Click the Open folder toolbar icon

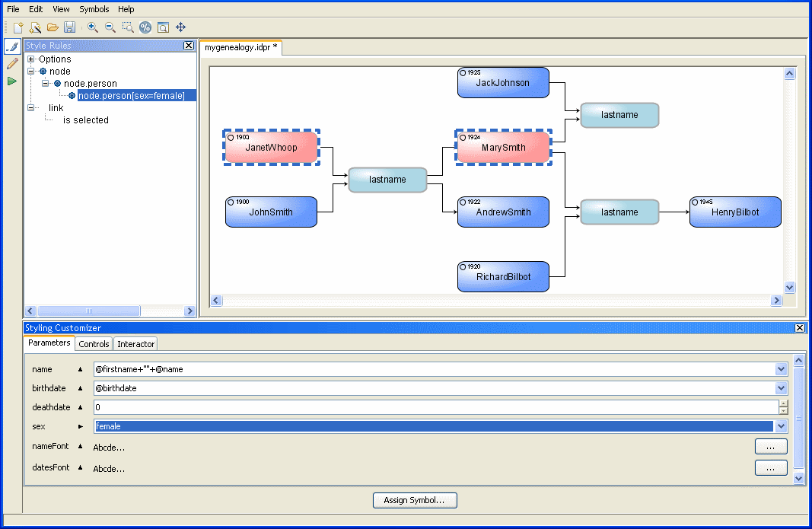tap(53, 27)
